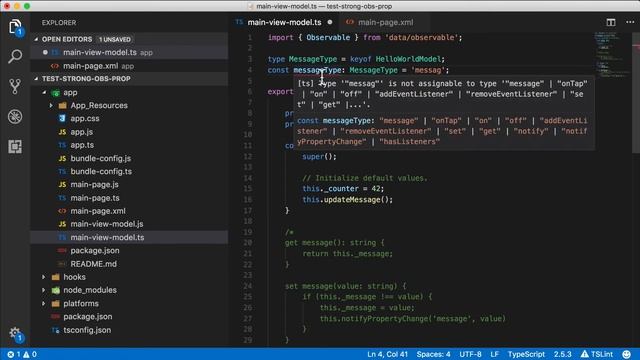
Task: Open main-page.xml in Open Editors list
Action: tap(129, 66)
